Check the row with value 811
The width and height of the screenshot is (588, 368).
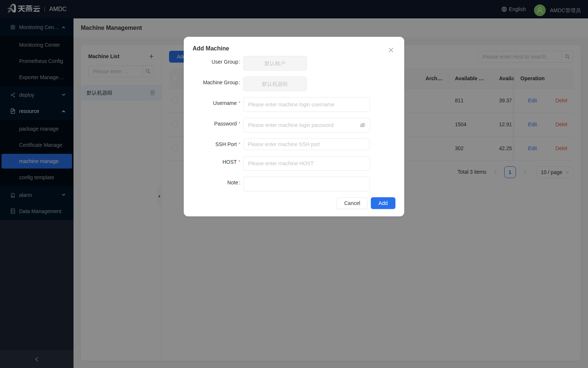(x=175, y=100)
